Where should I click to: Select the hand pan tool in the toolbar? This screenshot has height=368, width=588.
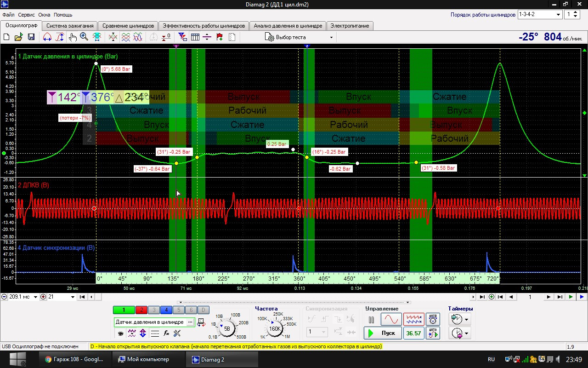coord(73,37)
